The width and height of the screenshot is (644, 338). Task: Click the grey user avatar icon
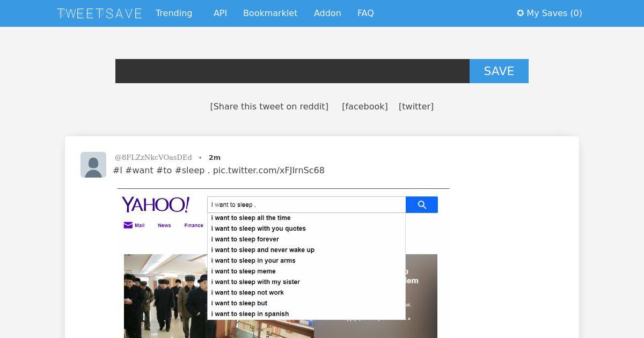pos(93,165)
